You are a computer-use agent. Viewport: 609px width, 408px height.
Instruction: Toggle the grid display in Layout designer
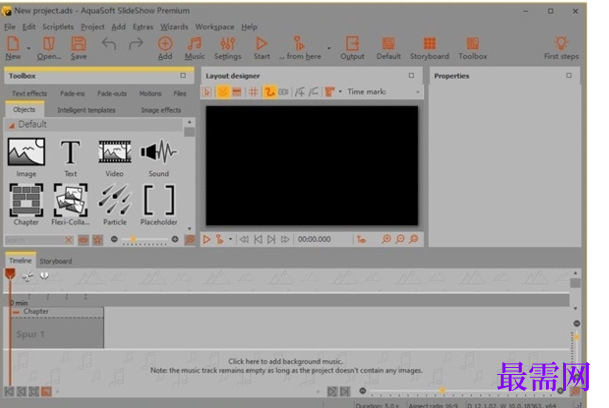click(x=253, y=92)
